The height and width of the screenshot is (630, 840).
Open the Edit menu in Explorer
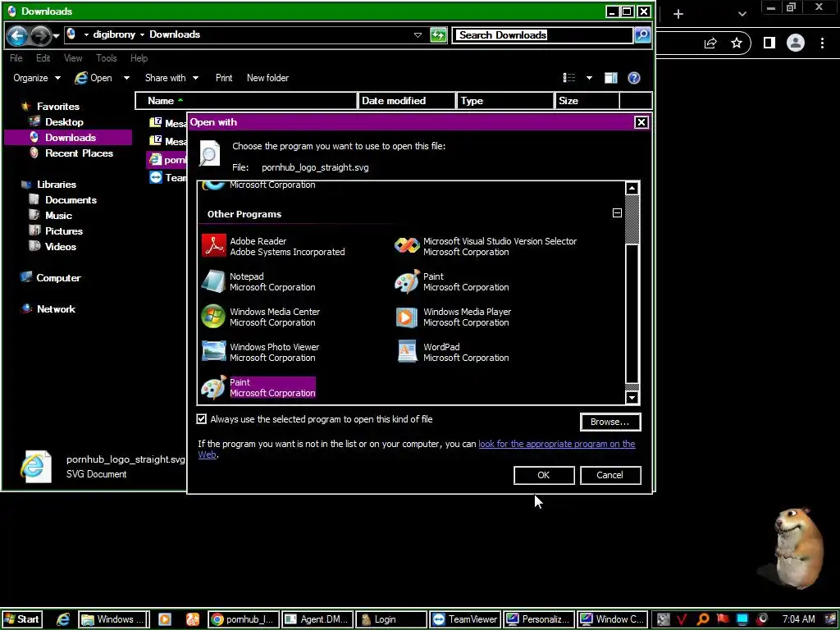coord(43,58)
